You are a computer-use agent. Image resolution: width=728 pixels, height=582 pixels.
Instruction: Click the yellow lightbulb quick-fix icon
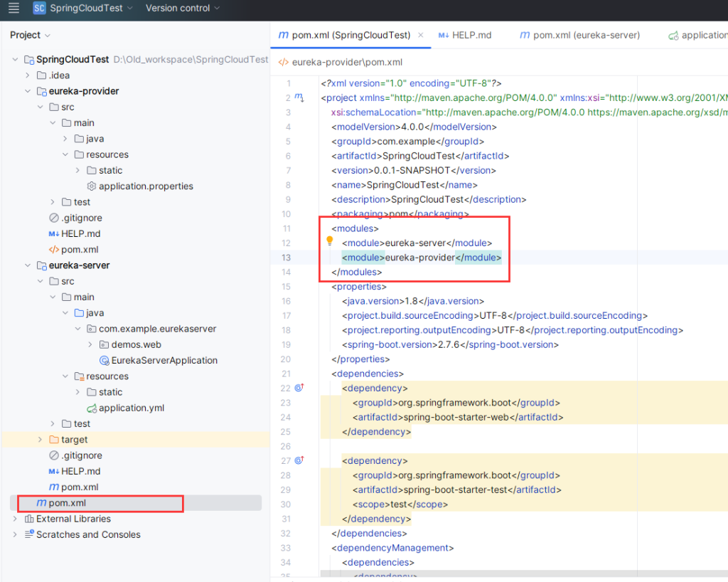point(330,240)
